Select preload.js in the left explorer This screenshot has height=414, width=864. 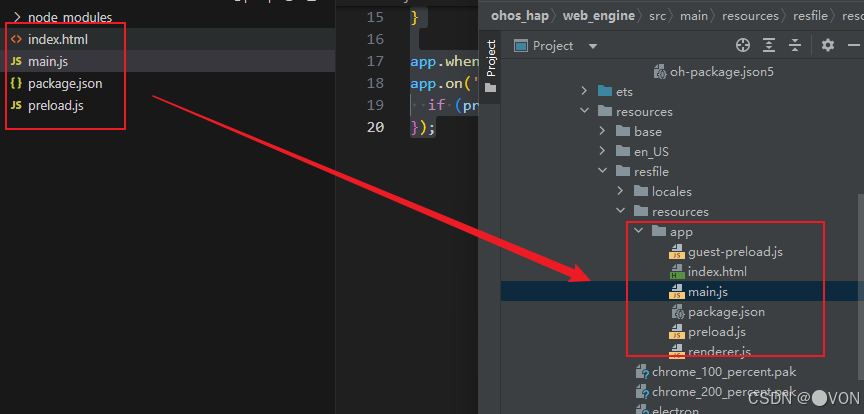(56, 106)
